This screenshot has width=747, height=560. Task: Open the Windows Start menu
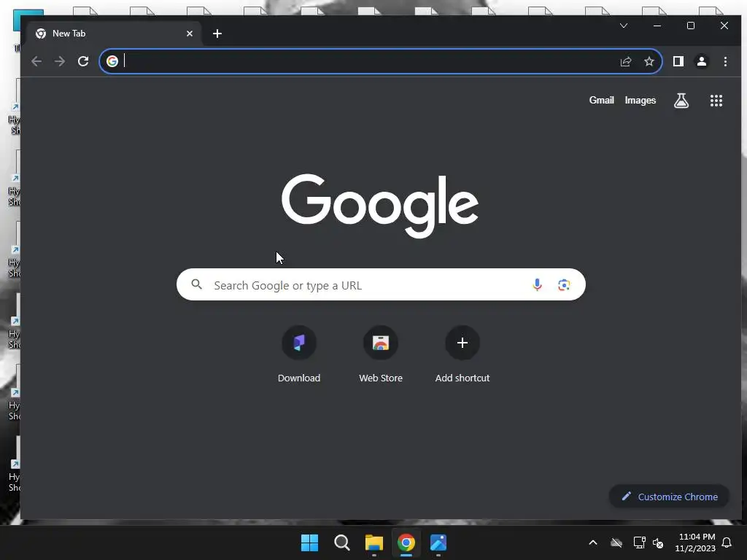click(309, 542)
